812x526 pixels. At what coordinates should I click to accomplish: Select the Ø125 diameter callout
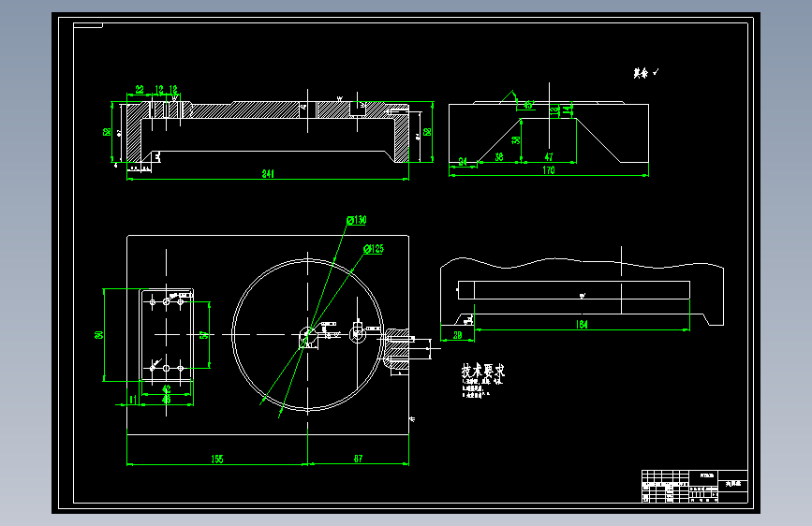374,249
